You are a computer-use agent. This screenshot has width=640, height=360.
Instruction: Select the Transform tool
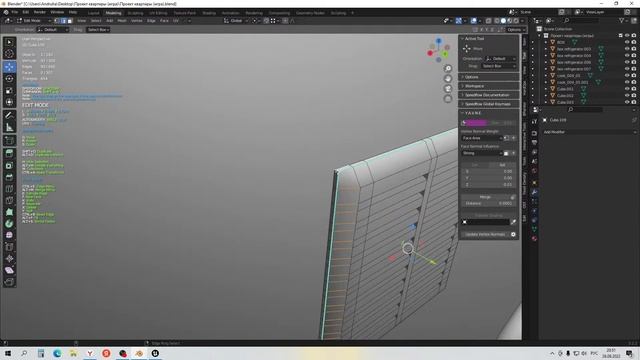[9, 102]
